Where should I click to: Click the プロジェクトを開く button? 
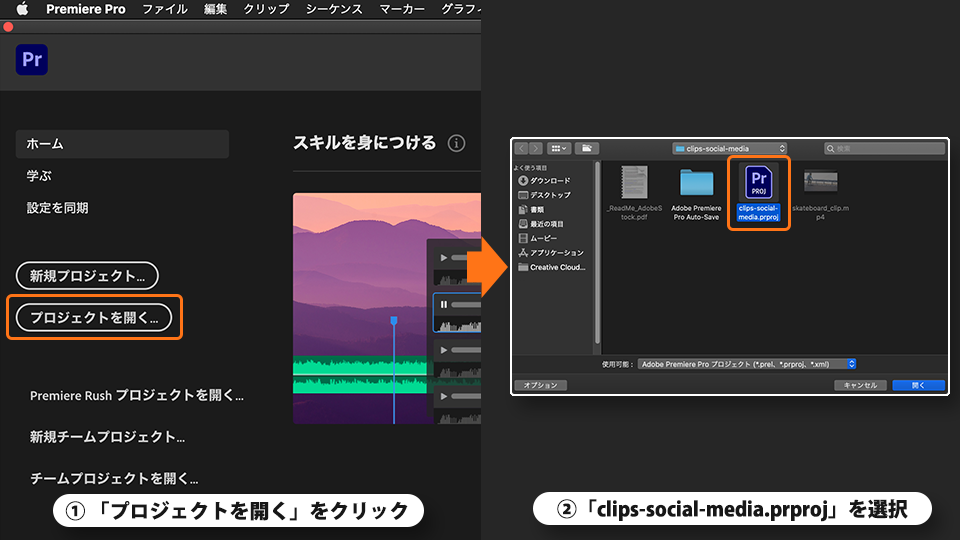[x=94, y=317]
